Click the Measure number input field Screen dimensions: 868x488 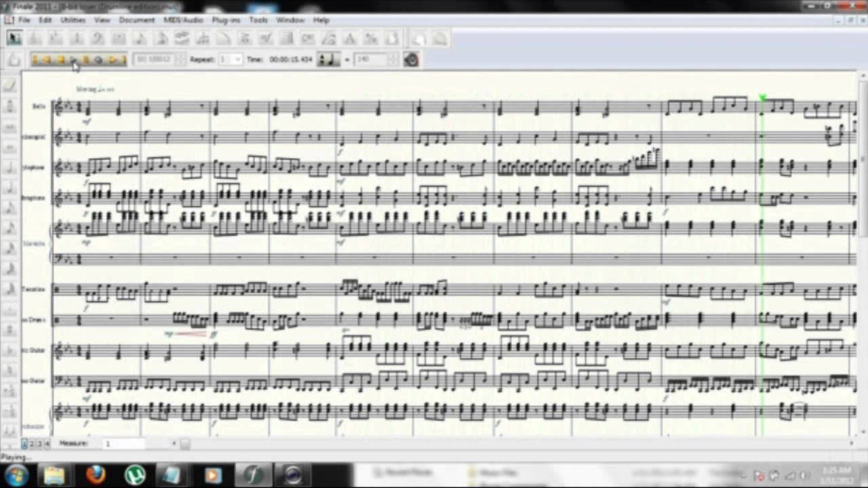tap(124, 444)
